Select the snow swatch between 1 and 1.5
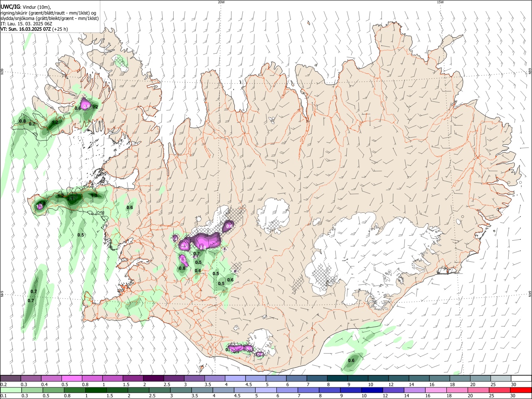 (112, 378)
